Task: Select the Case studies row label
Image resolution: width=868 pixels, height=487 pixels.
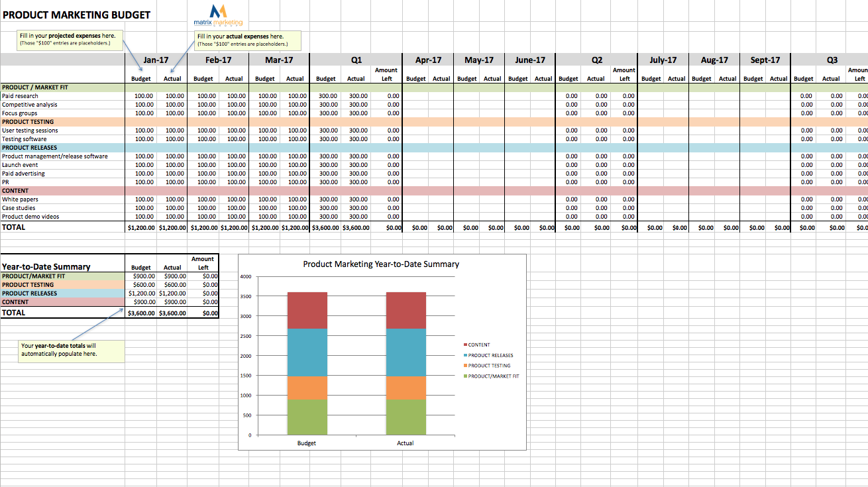Action: point(20,208)
